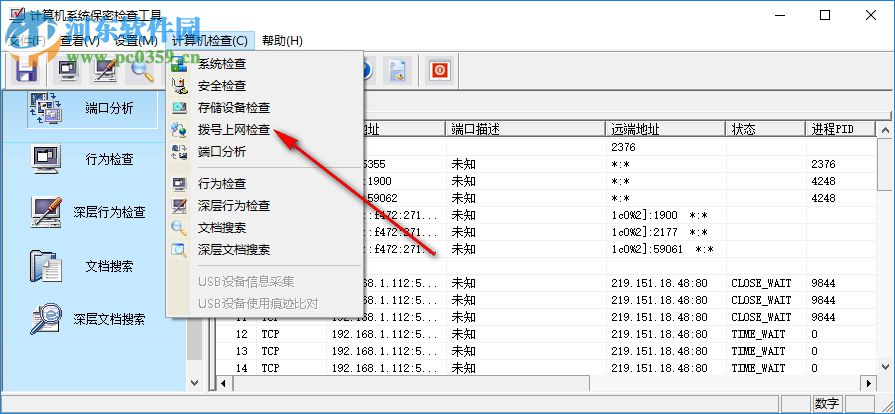Click PID 2376 in the 进程PID column
This screenshot has height=414, width=895.
823,164
